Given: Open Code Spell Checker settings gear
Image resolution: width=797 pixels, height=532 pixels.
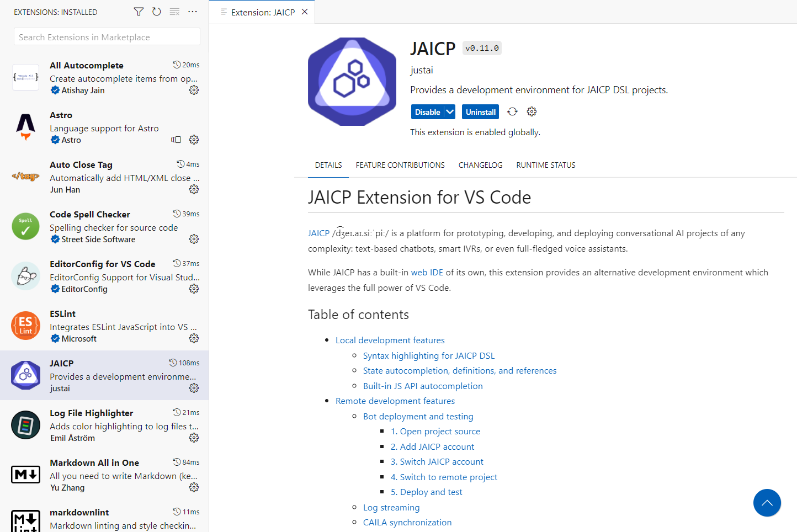Looking at the screenshot, I should (194, 239).
